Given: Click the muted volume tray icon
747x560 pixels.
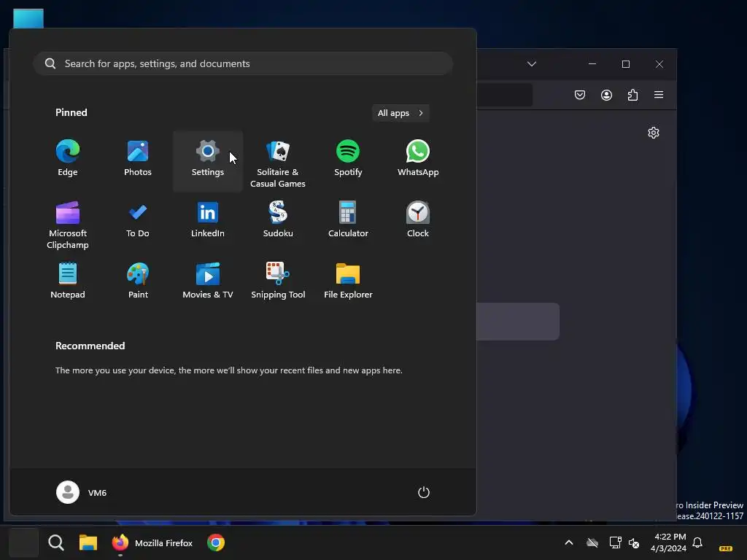Looking at the screenshot, I should coord(634,542).
